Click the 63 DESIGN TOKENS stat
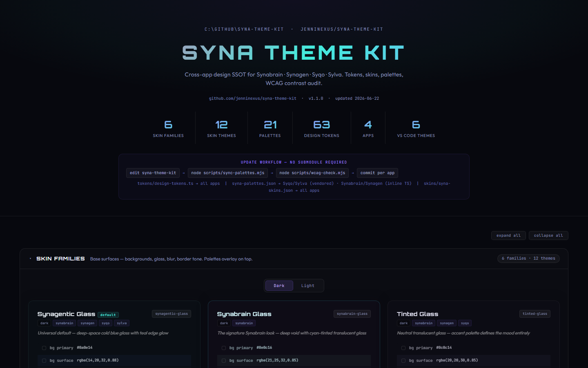Screen dimensions: 588x368 [322, 128]
